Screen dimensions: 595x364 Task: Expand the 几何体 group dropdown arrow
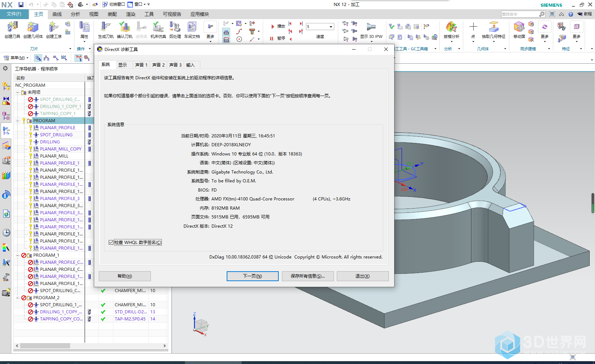click(x=505, y=49)
